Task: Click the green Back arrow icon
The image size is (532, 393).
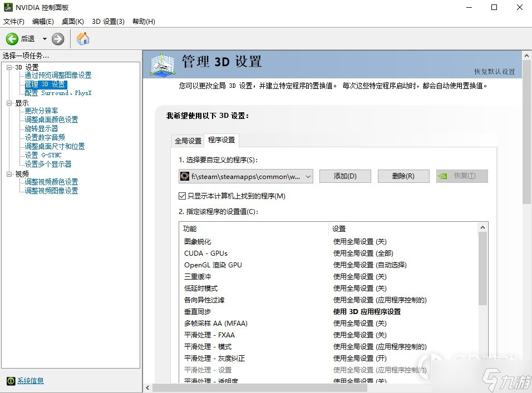Action: pyautogui.click(x=12, y=39)
